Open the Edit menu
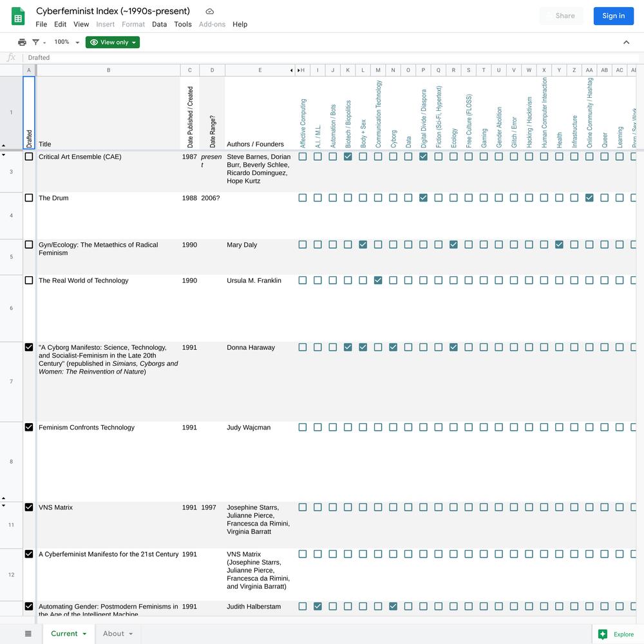The height and width of the screenshot is (644, 644). point(60,24)
